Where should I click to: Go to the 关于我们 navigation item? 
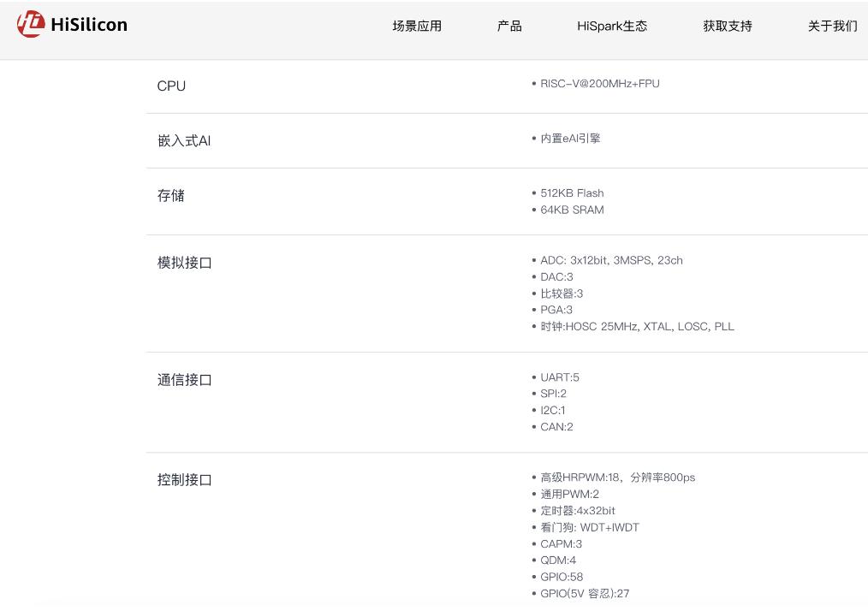tap(832, 26)
